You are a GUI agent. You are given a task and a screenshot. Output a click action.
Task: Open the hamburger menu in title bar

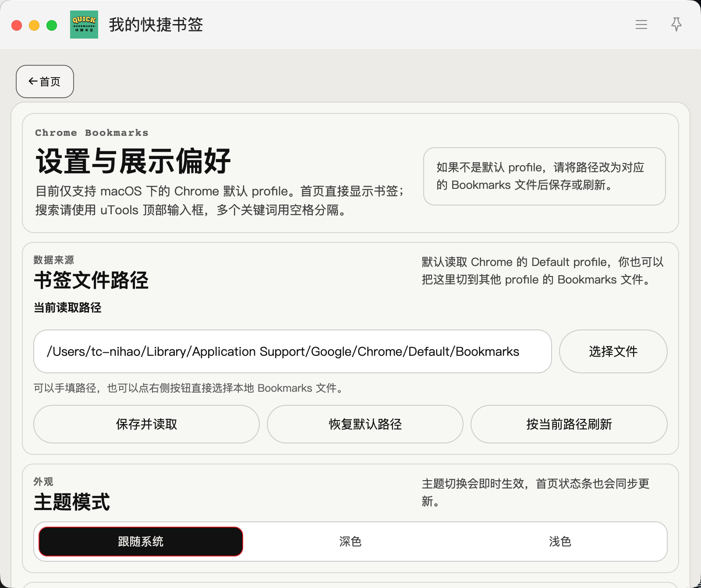tap(641, 25)
